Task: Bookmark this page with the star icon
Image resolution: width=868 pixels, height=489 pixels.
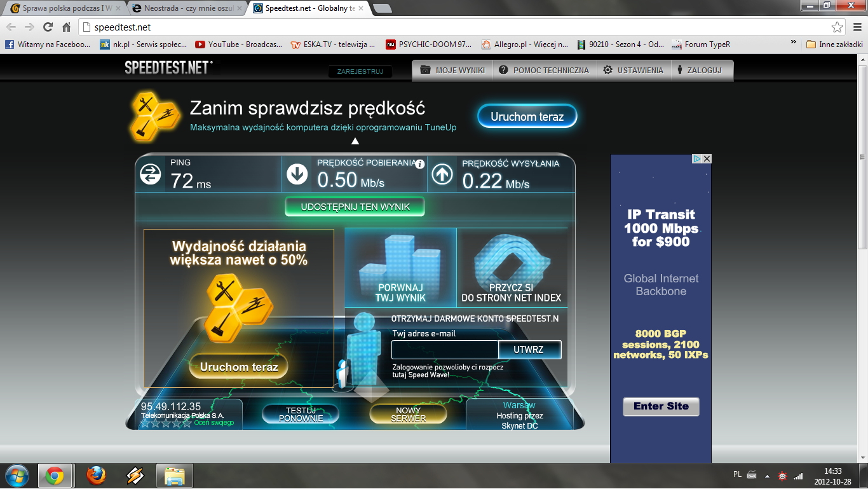Action: [837, 27]
